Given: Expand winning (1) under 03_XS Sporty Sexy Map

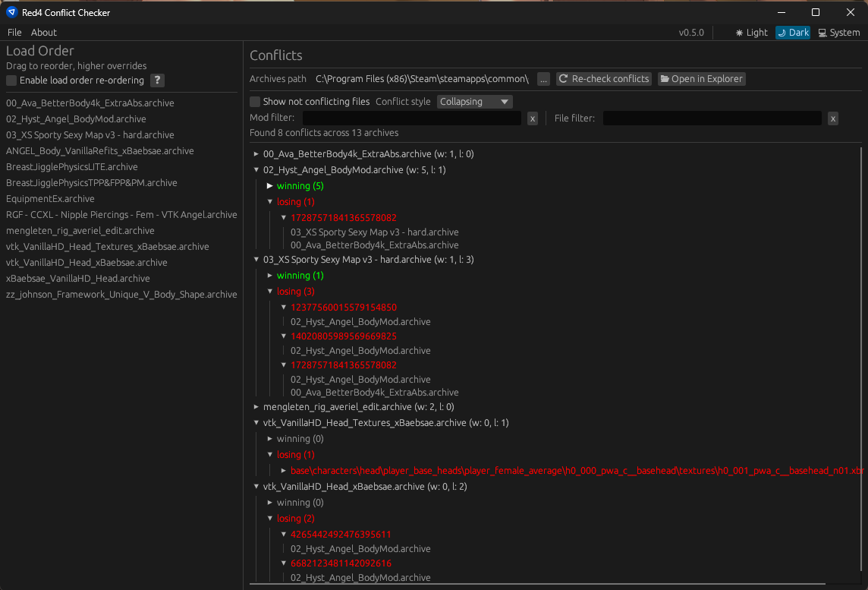Looking at the screenshot, I should 270,276.
